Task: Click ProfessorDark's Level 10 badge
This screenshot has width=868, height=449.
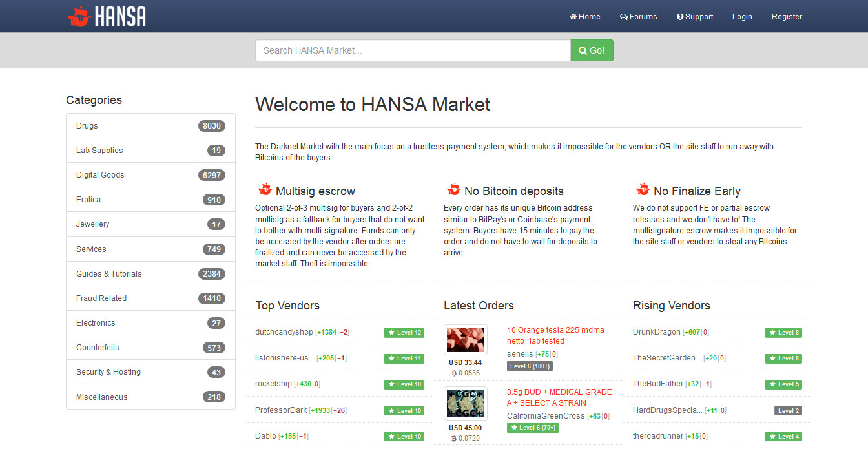Action: click(404, 411)
